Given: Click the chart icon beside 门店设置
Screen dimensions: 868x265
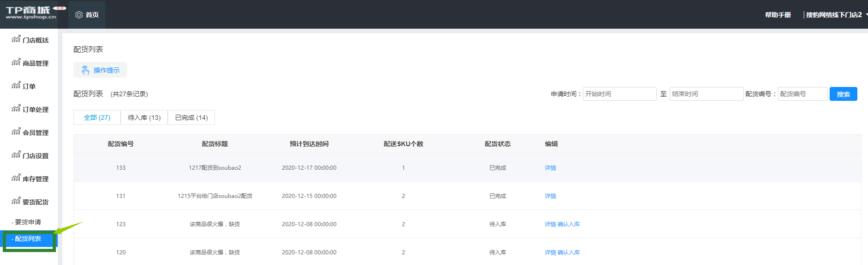Looking at the screenshot, I should click(16, 155).
